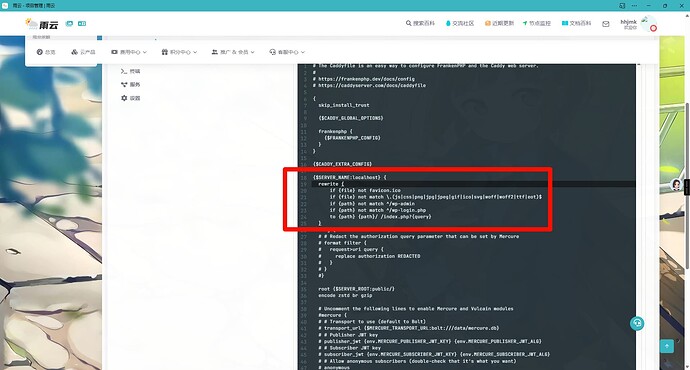Click the teal scroll-to-top arrow button
This screenshot has height=370, width=690.
click(667, 346)
